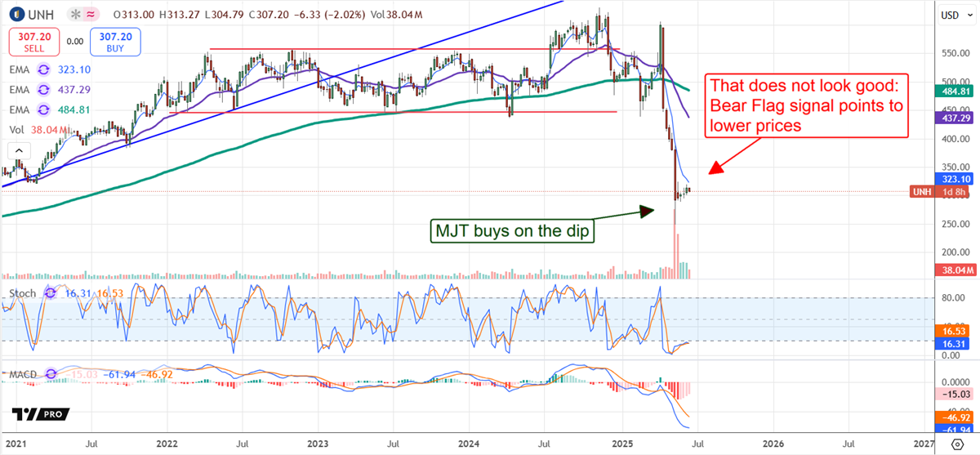This screenshot has height=455, width=980.
Task: Select the EMA legend label for 484.81
Action: 20,109
